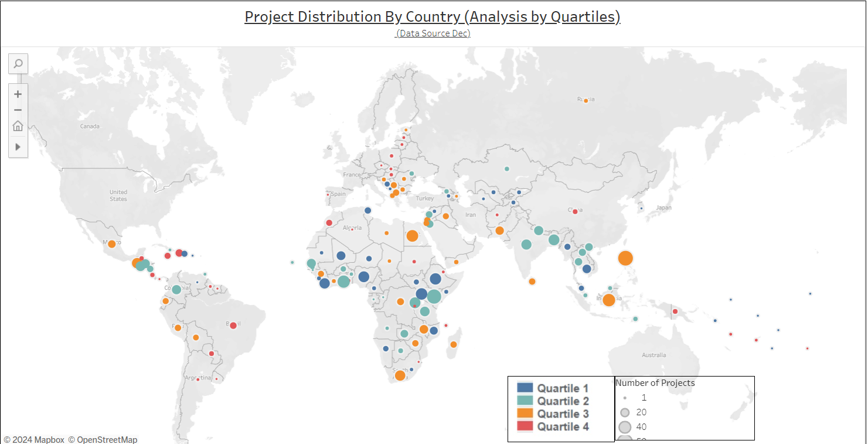Open the map search magnifier tool
This screenshot has height=444, width=868.
click(18, 63)
